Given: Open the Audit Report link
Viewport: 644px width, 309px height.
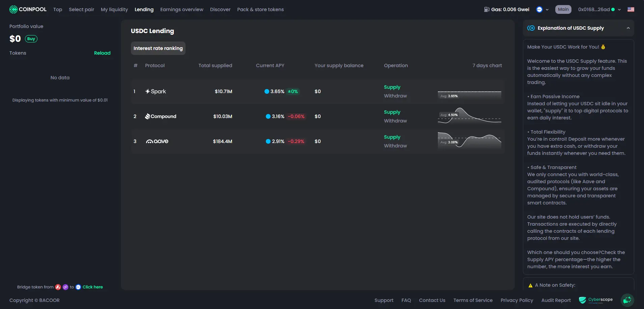Looking at the screenshot, I should (556, 300).
